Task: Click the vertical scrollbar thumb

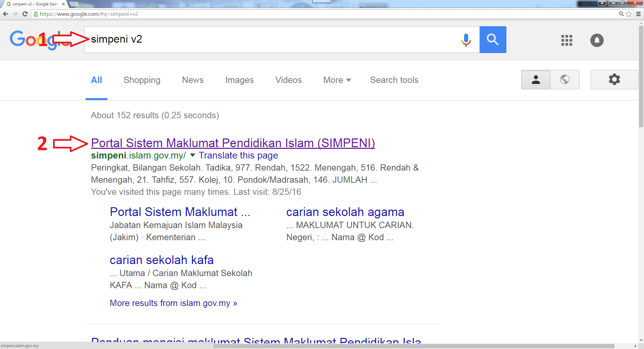Action: [641, 76]
